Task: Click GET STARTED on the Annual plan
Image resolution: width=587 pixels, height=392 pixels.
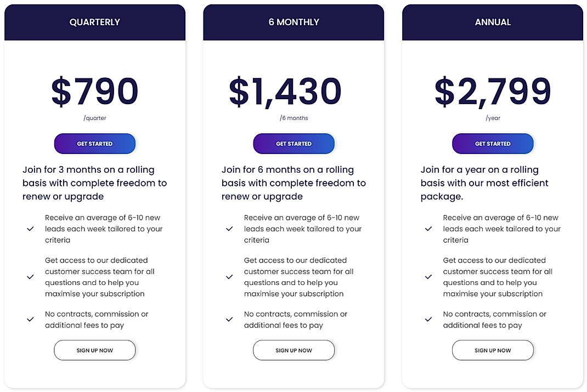Action: click(492, 143)
